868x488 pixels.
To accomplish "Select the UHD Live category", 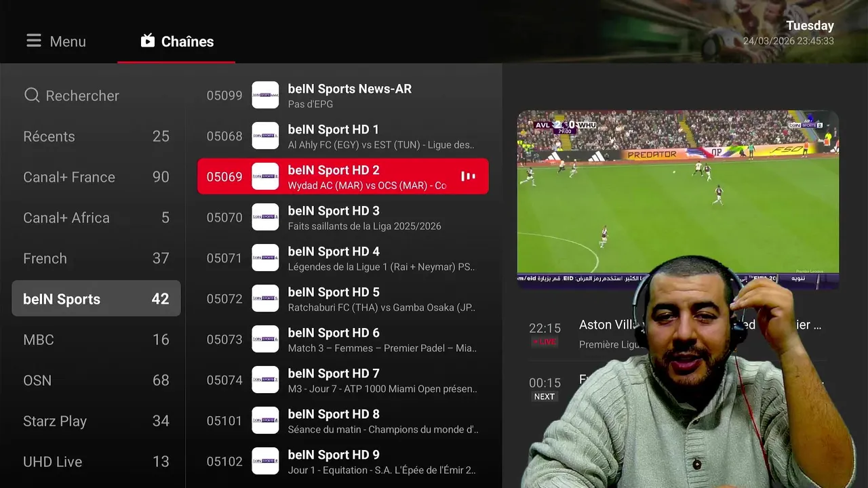I will click(x=96, y=462).
